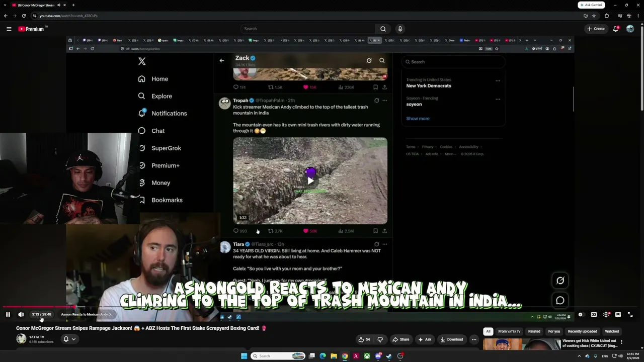Open the Chrome extensions puzzle icon
The image size is (644, 362).
pos(606,16)
